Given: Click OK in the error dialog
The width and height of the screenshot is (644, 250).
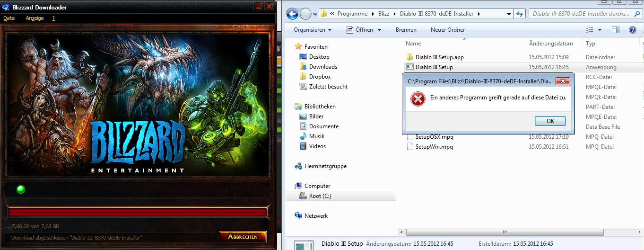Looking at the screenshot, I should pyautogui.click(x=550, y=121).
